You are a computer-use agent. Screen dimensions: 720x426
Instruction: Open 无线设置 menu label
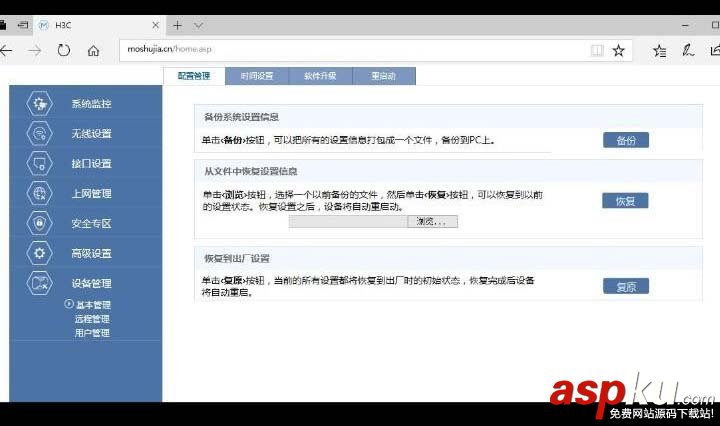(x=91, y=134)
